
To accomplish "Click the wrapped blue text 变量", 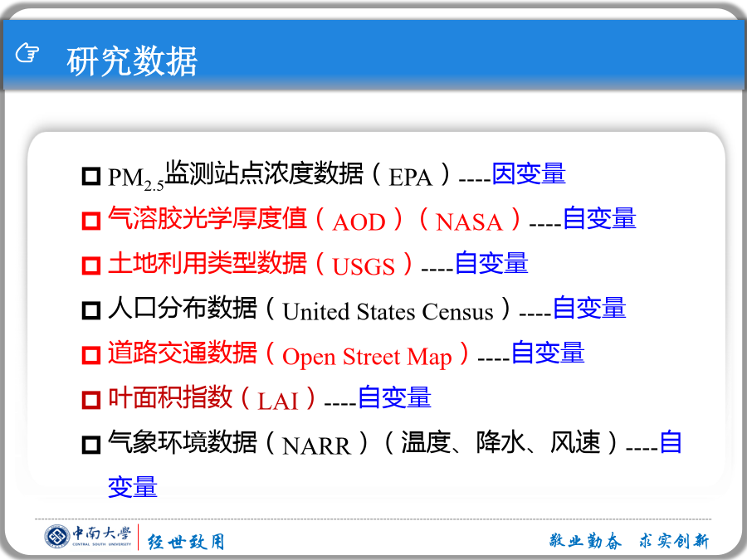I will 133,487.
